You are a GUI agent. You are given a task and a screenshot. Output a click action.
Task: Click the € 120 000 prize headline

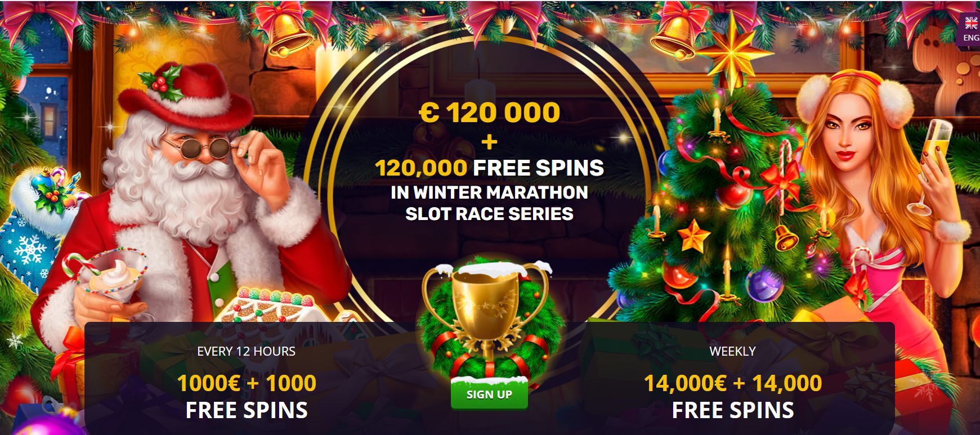[x=489, y=112]
